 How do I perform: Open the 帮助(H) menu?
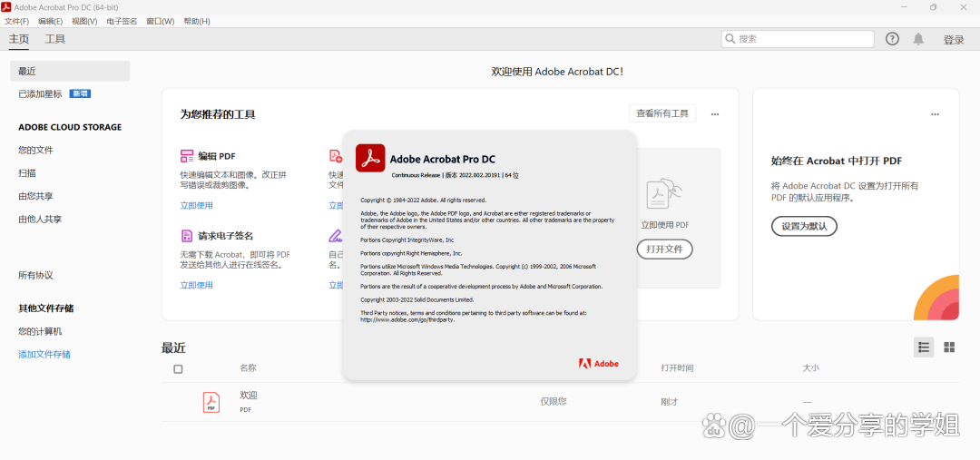click(x=197, y=21)
